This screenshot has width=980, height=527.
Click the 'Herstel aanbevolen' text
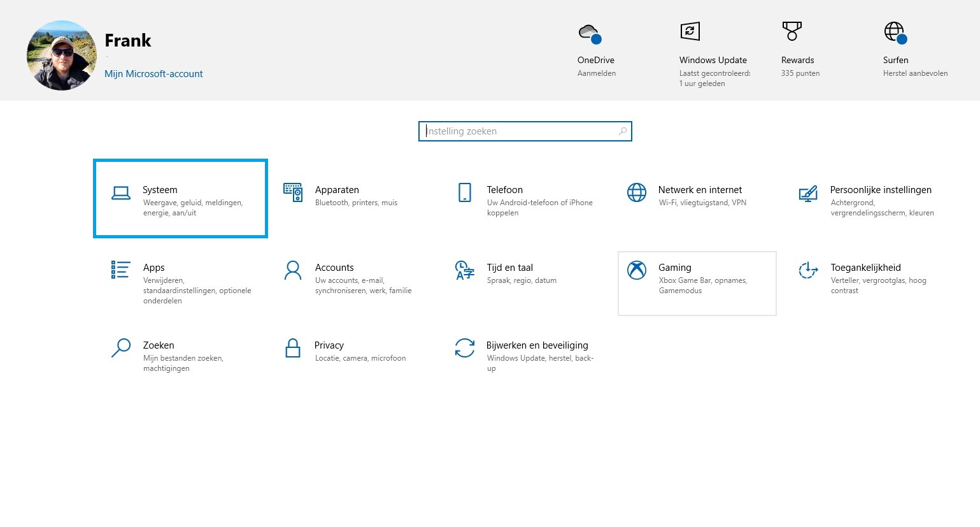[915, 73]
